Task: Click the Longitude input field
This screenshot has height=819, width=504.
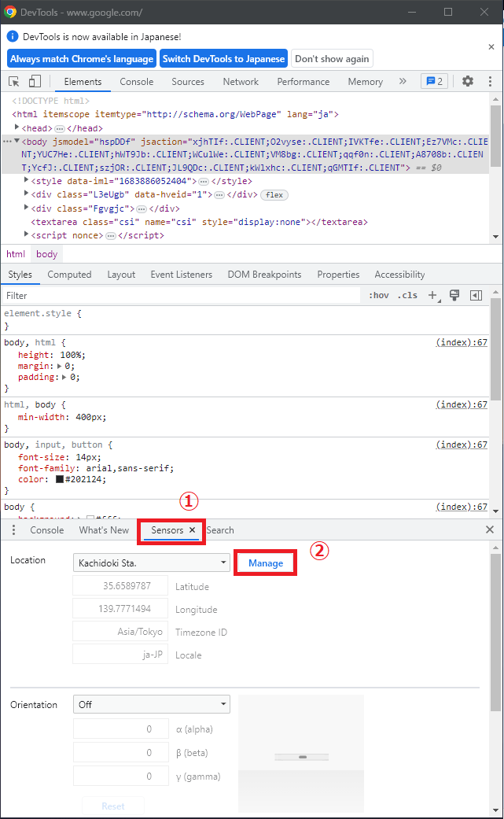Action: click(120, 609)
